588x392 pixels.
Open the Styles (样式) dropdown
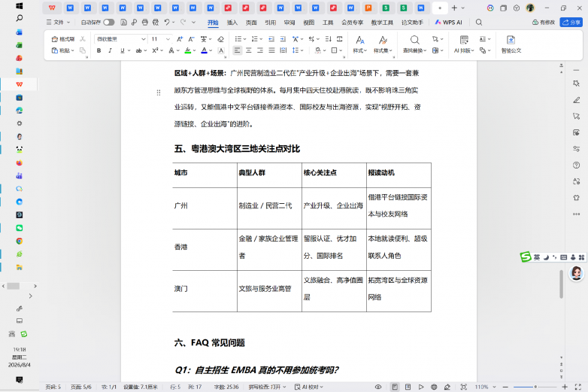[x=359, y=44]
